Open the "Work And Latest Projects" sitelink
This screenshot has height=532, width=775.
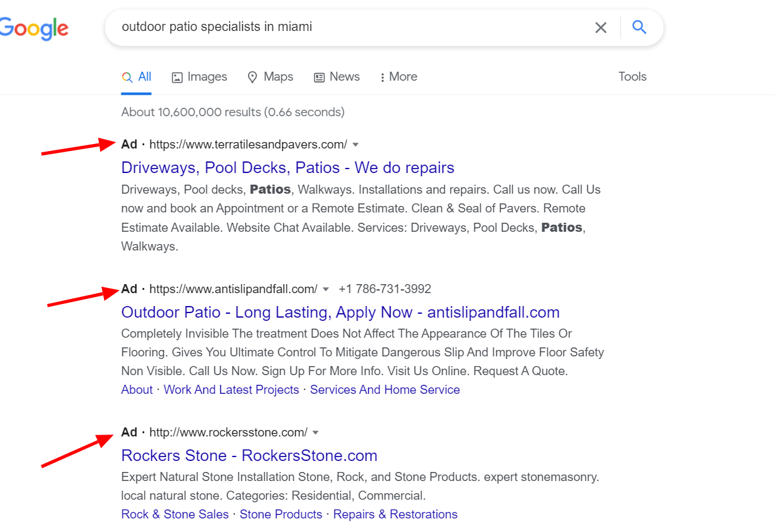pyautogui.click(x=231, y=390)
